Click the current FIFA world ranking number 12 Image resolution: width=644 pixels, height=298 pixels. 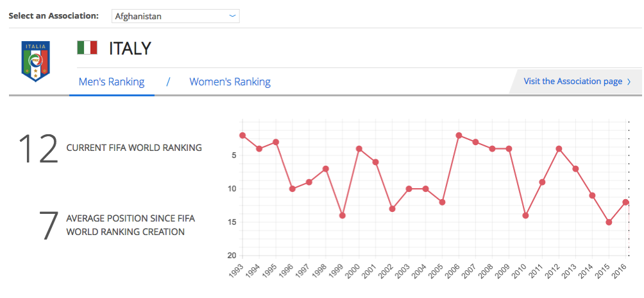[x=38, y=149]
